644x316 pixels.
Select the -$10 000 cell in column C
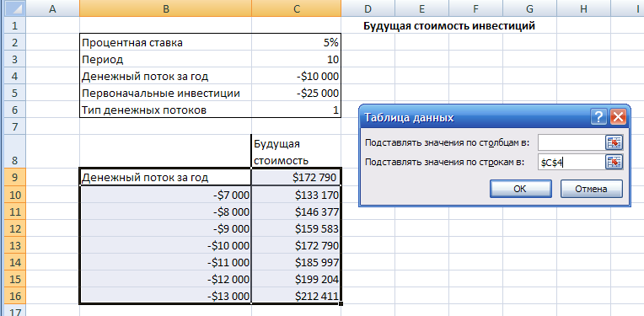coord(296,77)
